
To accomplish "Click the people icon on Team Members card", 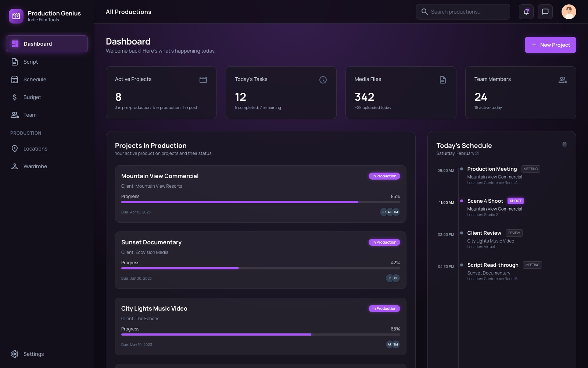I will pos(563,80).
